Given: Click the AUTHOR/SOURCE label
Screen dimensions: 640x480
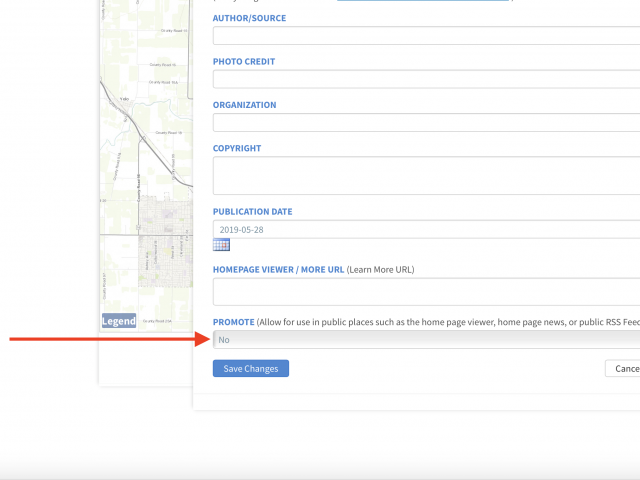Looking at the screenshot, I should [249, 18].
